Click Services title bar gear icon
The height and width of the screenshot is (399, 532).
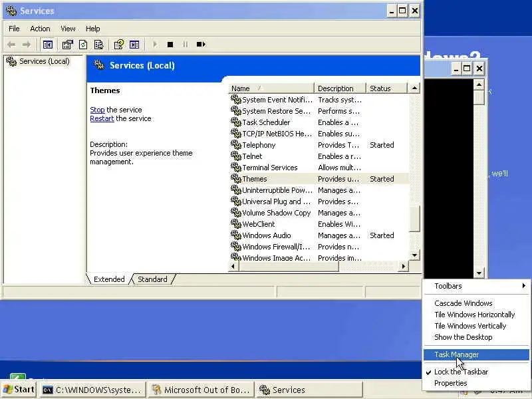(11, 11)
